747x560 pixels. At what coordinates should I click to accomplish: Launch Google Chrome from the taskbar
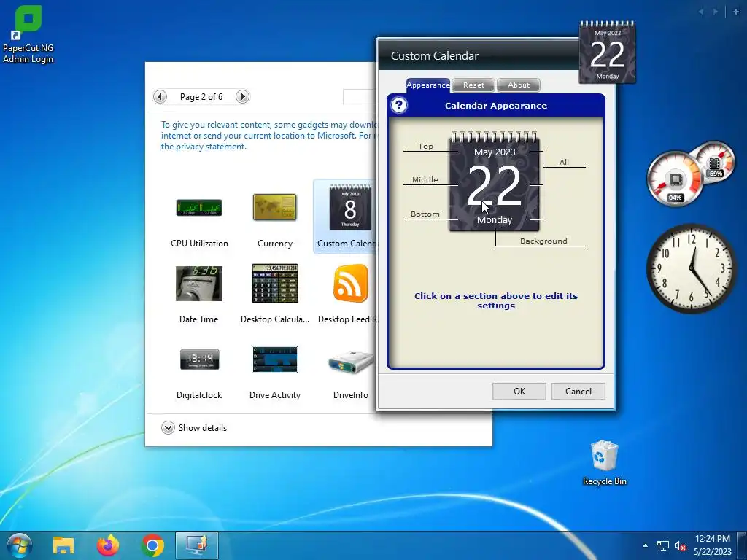tap(152, 545)
